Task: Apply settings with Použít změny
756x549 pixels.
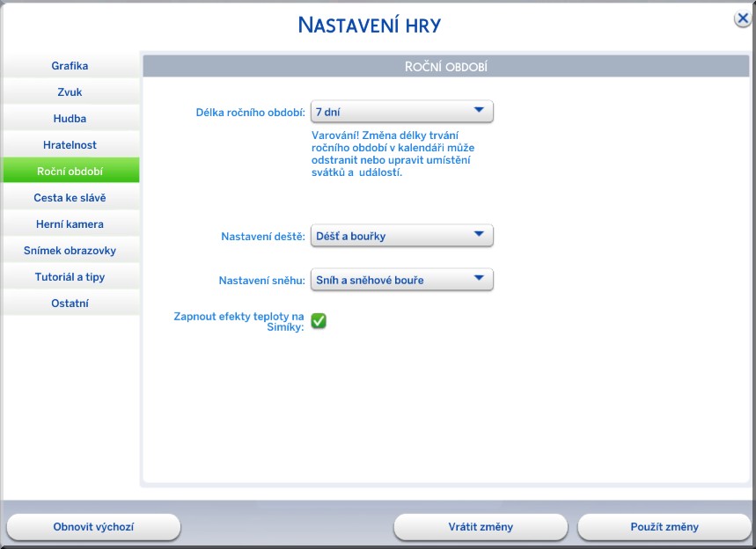Action: (x=664, y=527)
